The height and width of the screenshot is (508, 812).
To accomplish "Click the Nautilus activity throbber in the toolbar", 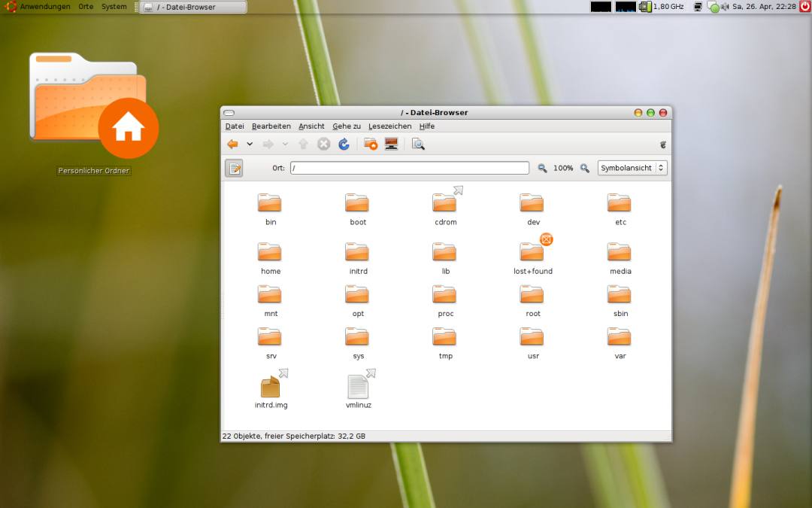I will click(x=663, y=144).
